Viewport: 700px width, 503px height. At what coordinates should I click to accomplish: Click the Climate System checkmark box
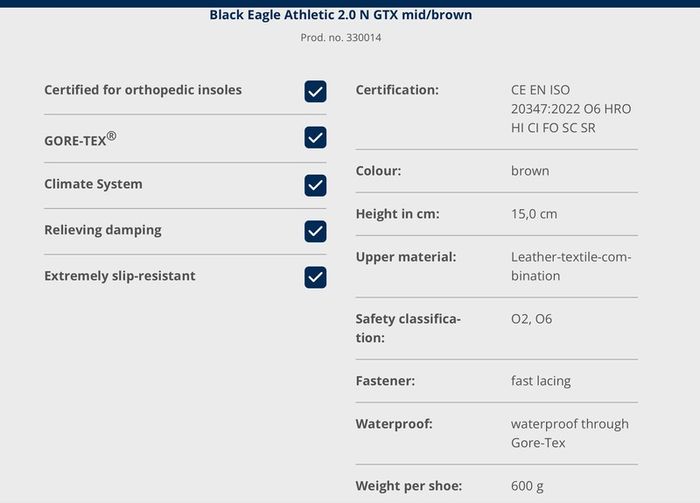(x=315, y=185)
